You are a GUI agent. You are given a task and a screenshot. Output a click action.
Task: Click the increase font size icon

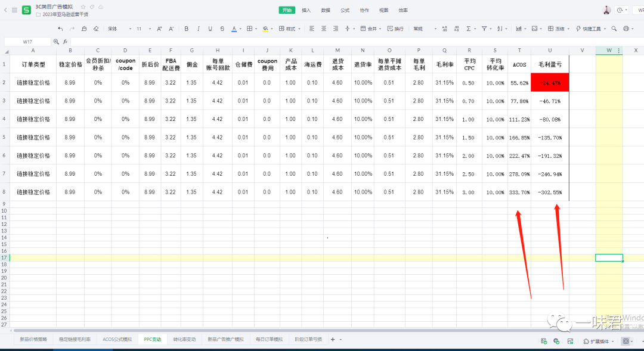[159, 29]
